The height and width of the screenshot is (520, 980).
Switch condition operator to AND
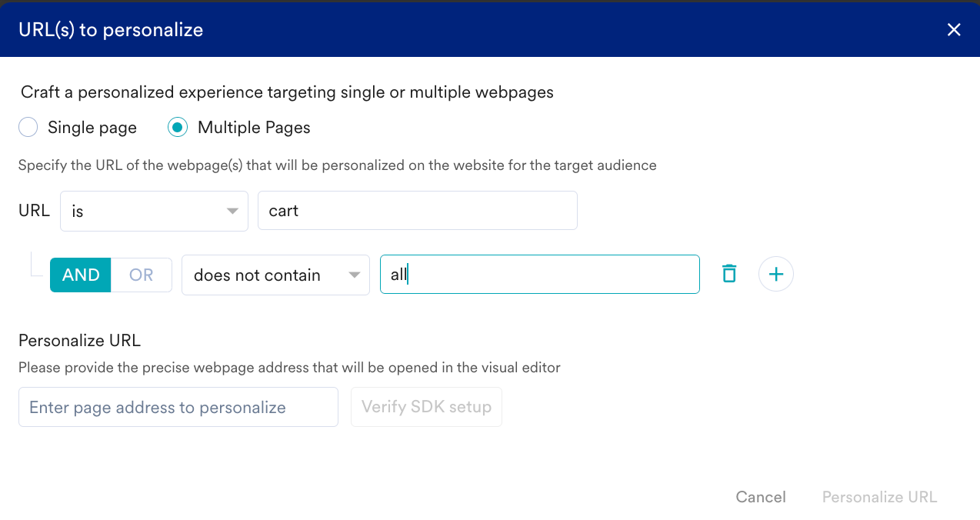click(x=81, y=275)
